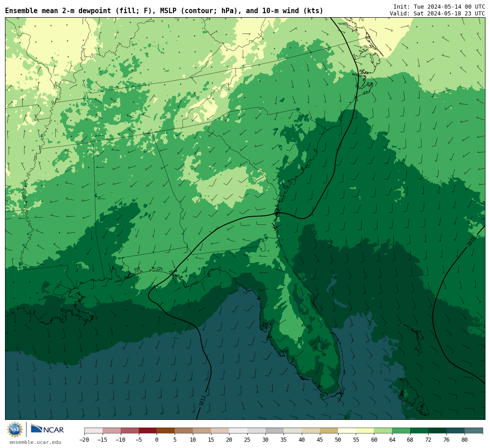Click the −15 colorbar tick label

(103, 439)
